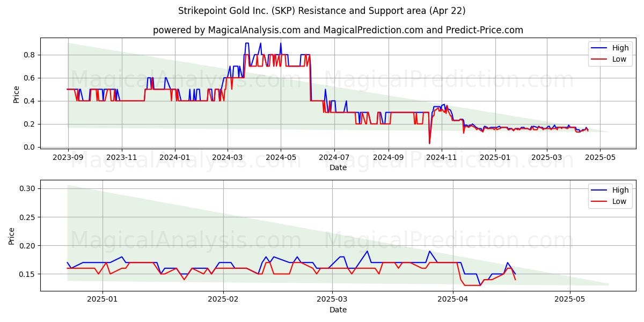This screenshot has height=322, width=644.
Task: Click the '2023-11' date tick on the upper chart
Action: click(x=122, y=158)
